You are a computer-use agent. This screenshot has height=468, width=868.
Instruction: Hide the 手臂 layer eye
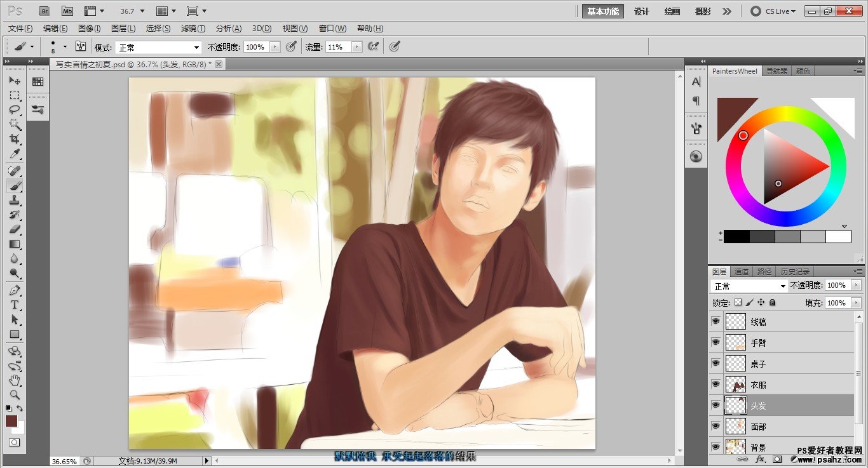click(x=716, y=342)
